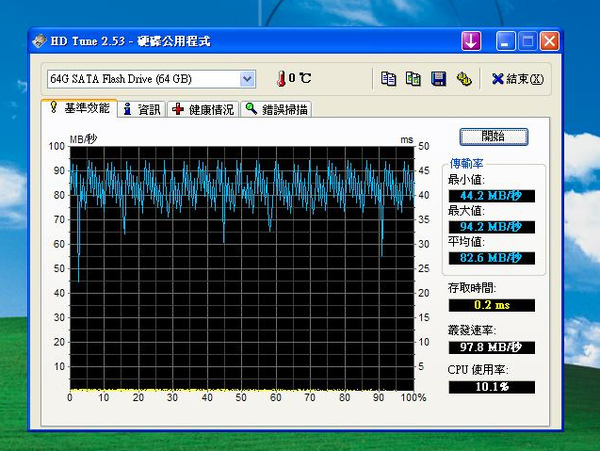
Task: Click the HD Tune title bar app icon
Action: [39, 41]
